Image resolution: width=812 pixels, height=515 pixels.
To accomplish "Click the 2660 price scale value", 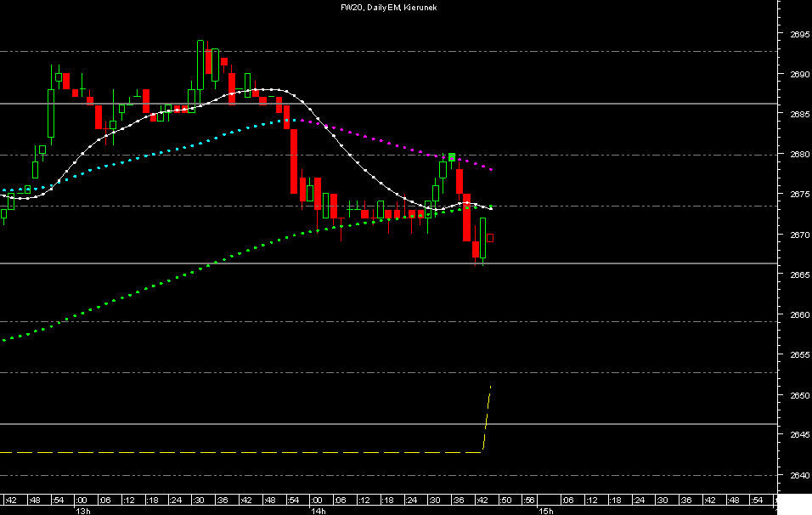I will tap(799, 314).
